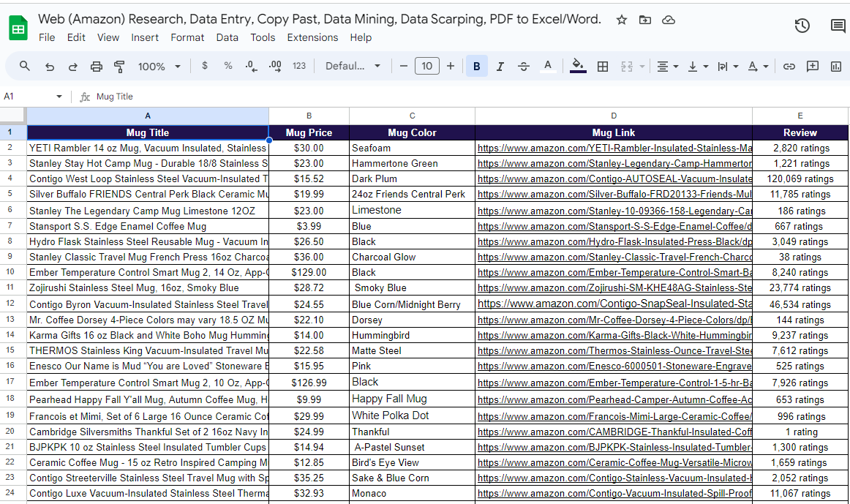Click the Insert link icon
850x504 pixels.
(x=789, y=66)
